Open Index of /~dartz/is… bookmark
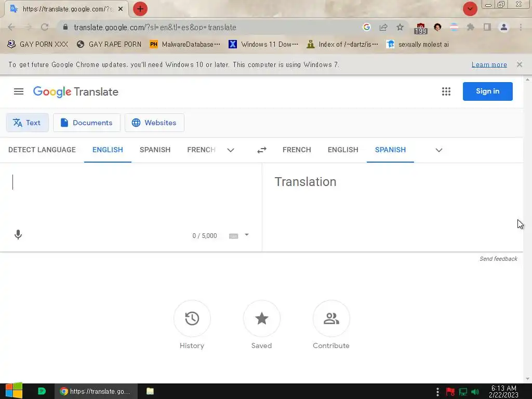 (342, 45)
